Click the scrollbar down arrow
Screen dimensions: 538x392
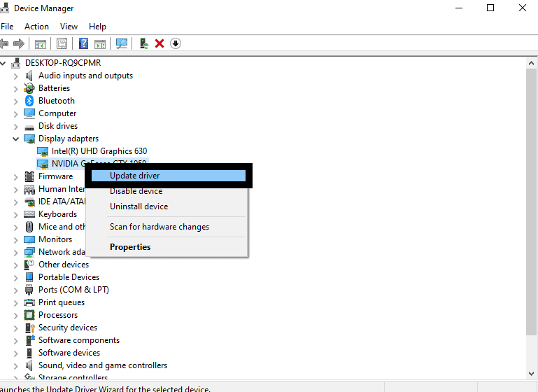click(532, 374)
